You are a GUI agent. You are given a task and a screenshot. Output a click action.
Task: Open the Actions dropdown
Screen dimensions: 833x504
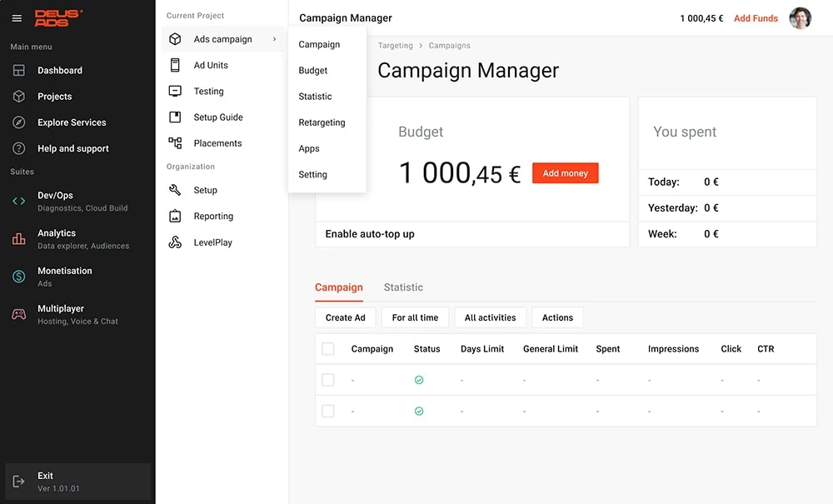[x=557, y=317]
